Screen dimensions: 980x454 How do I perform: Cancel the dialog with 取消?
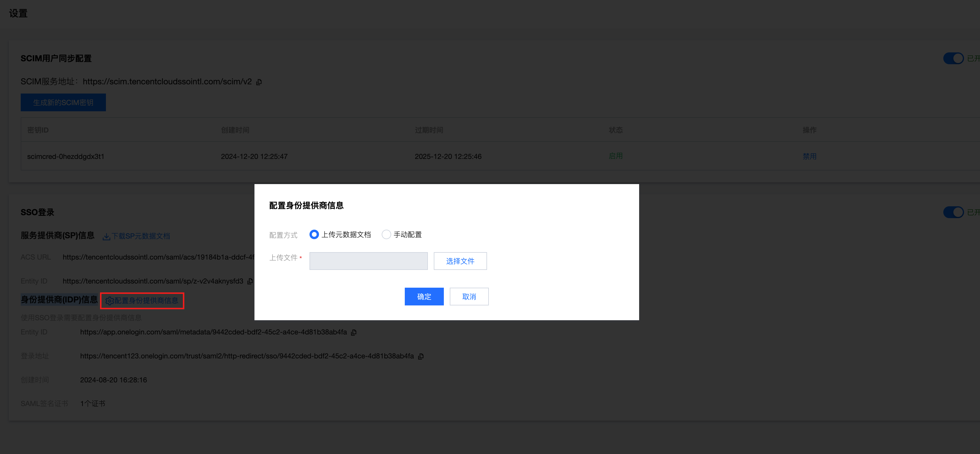click(x=469, y=297)
